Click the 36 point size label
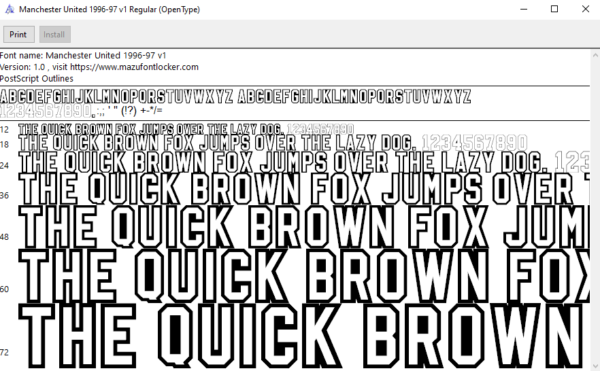Viewport: 600px width, 371px height. 5,196
